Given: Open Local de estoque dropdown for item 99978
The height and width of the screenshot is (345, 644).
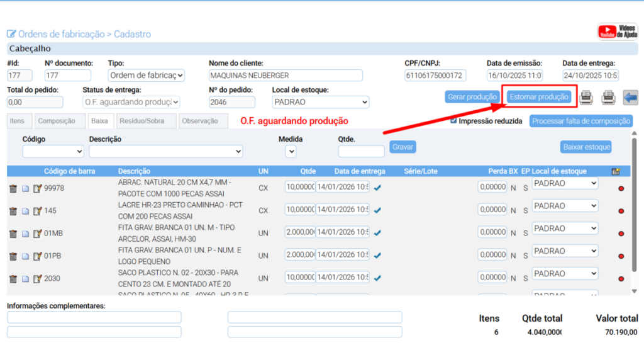Looking at the screenshot, I should [x=565, y=183].
